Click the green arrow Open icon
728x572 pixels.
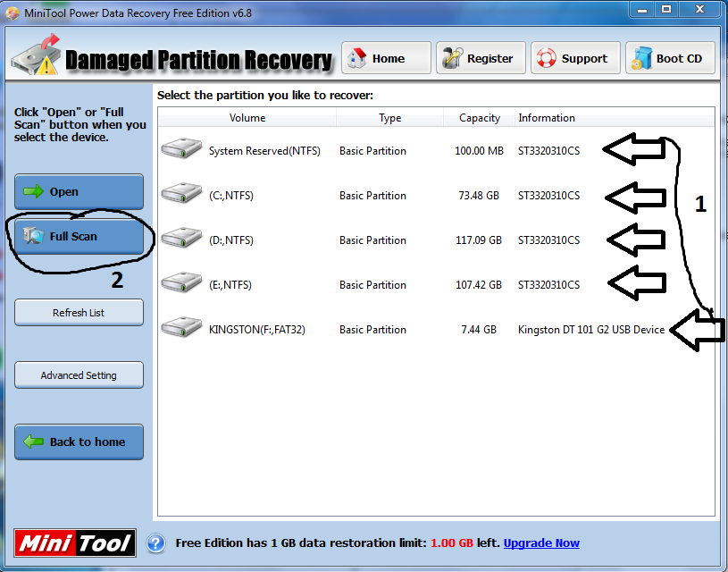(32, 191)
